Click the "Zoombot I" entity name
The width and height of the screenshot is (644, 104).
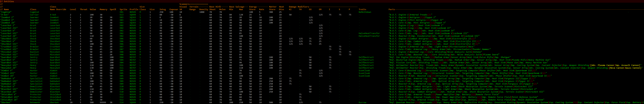(7, 17)
